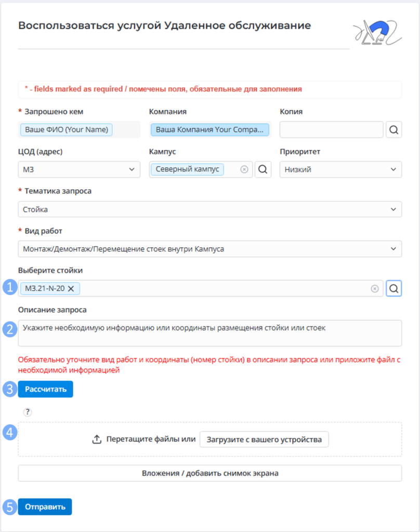Submit the form with Отправить button

click(45, 507)
